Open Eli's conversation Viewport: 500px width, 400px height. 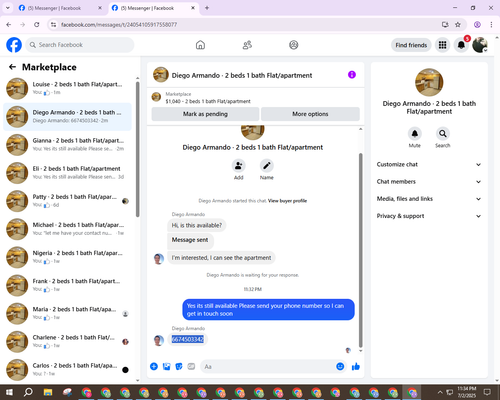[68, 173]
